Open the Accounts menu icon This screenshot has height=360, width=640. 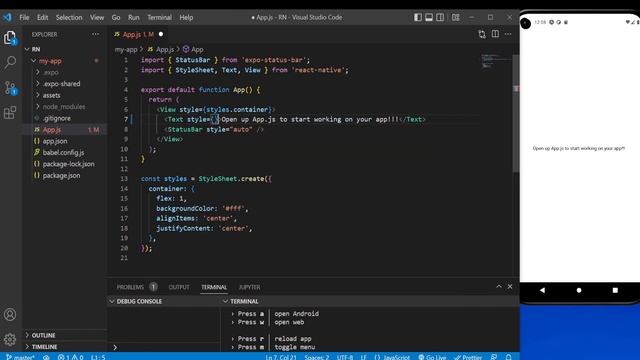tap(10, 314)
